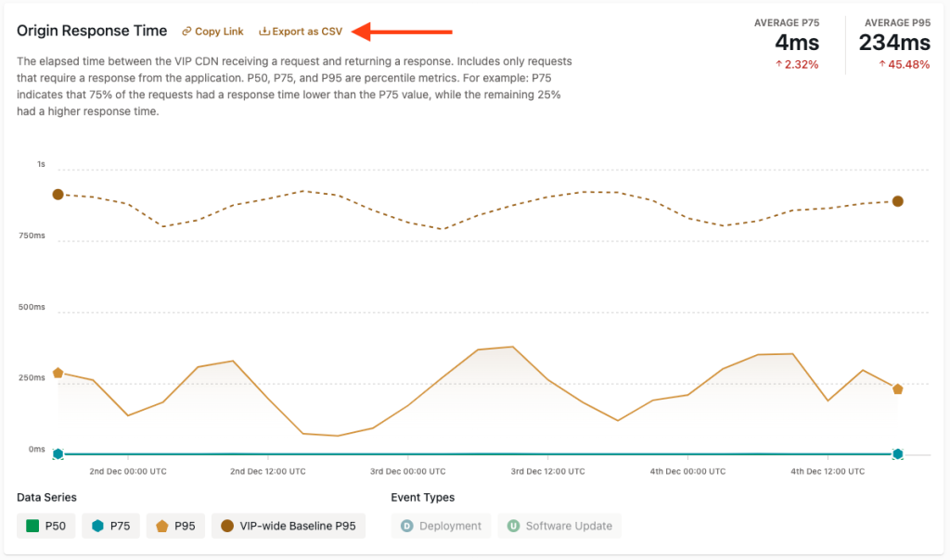Click the AVERAGE P75 label
950x560 pixels.
787,23
